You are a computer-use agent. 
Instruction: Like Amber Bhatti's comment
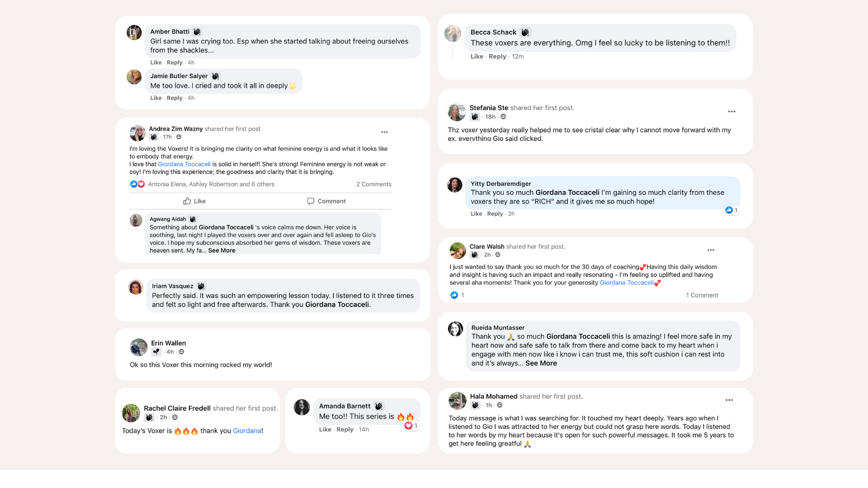point(156,62)
